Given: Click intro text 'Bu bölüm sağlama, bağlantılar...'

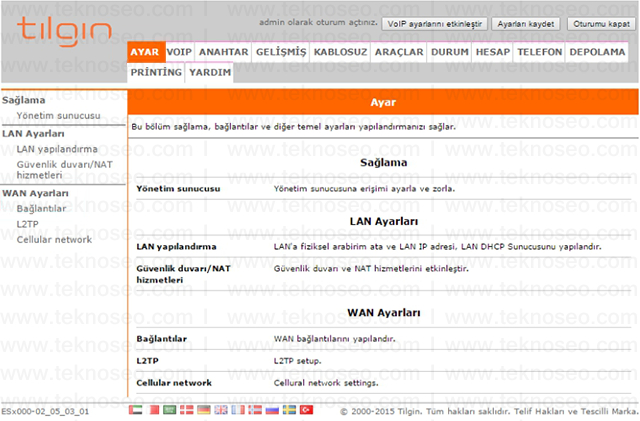Looking at the screenshot, I should click(293, 127).
